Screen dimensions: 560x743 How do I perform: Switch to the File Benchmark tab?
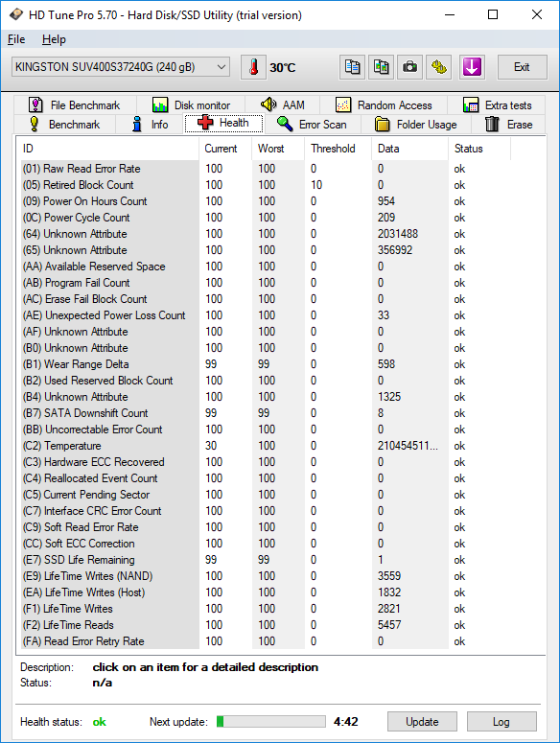point(75,104)
